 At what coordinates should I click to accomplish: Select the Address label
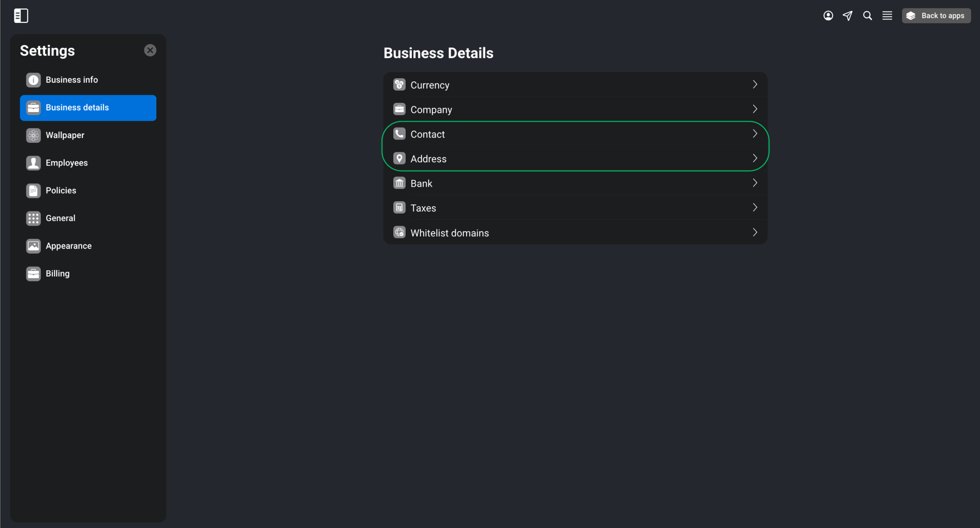[428, 159]
